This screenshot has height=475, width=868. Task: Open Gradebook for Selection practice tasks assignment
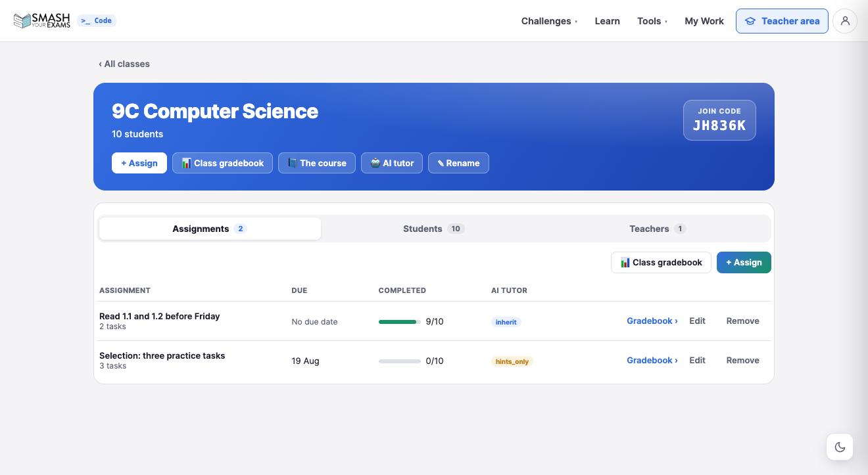pyautogui.click(x=652, y=360)
